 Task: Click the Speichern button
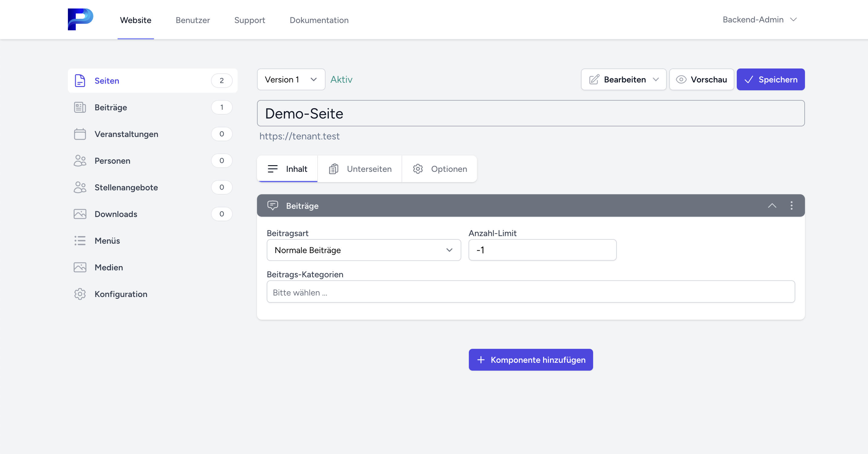[x=770, y=79]
